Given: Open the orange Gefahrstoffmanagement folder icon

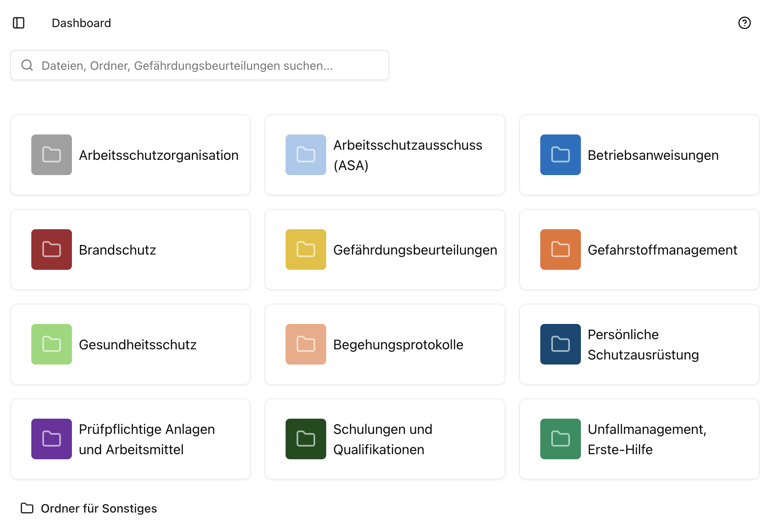Looking at the screenshot, I should pyautogui.click(x=560, y=250).
